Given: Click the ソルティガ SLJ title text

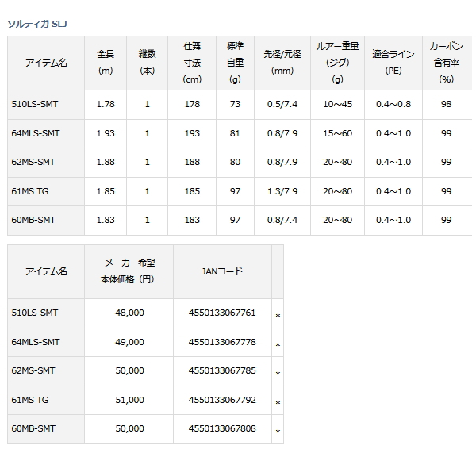Looking at the screenshot, I should (37, 24).
